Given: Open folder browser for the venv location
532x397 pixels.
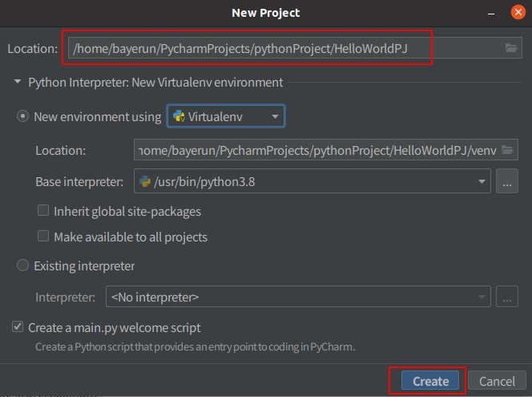Looking at the screenshot, I should tap(506, 150).
